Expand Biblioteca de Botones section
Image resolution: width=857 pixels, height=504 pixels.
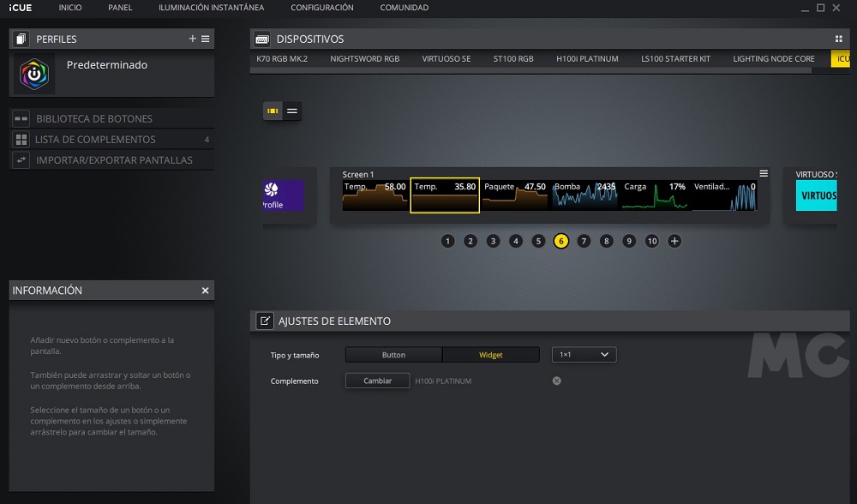94,118
